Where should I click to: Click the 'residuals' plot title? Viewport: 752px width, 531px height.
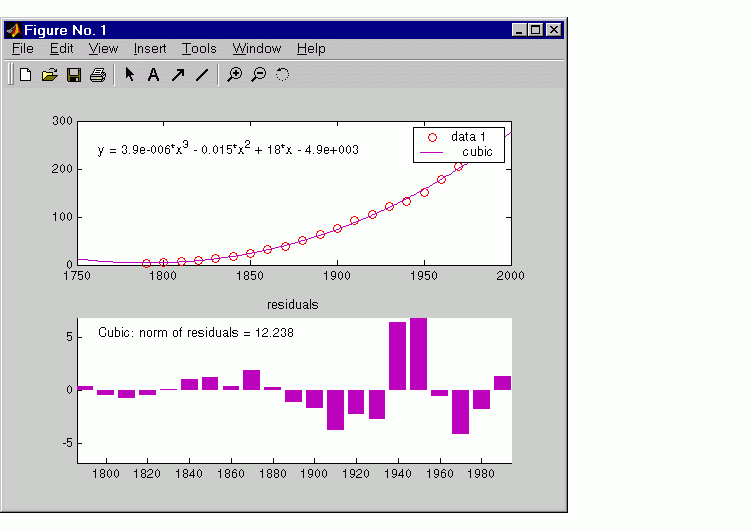(293, 305)
